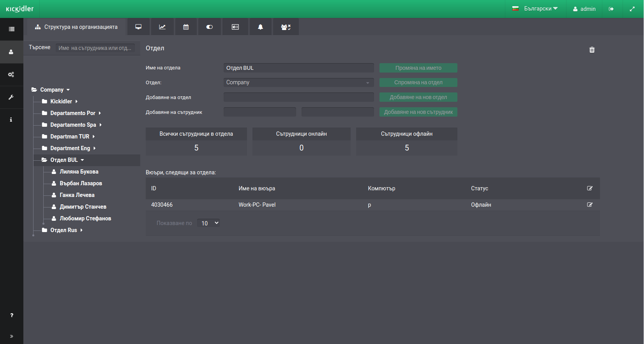This screenshot has height=344, width=644.
Task: Click Спромяна на отдел button
Action: tap(418, 82)
